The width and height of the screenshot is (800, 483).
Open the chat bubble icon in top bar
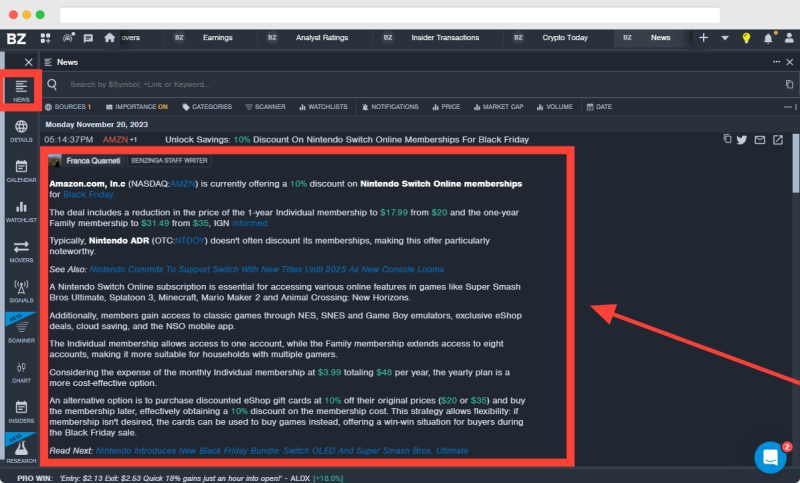pos(88,38)
